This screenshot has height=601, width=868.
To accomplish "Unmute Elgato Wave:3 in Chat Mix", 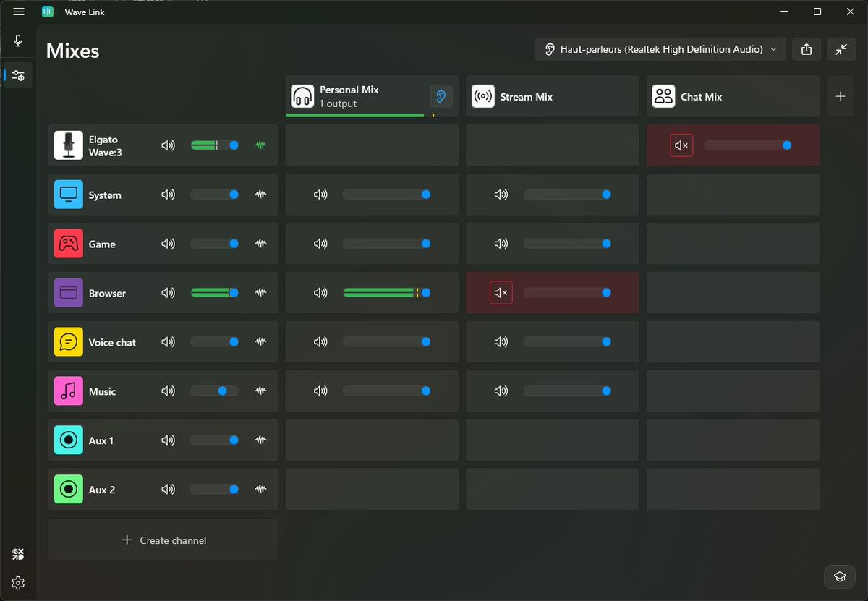I will pos(681,145).
